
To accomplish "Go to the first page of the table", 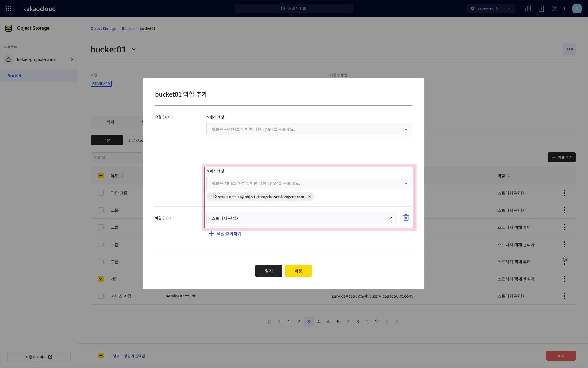I will 269,322.
